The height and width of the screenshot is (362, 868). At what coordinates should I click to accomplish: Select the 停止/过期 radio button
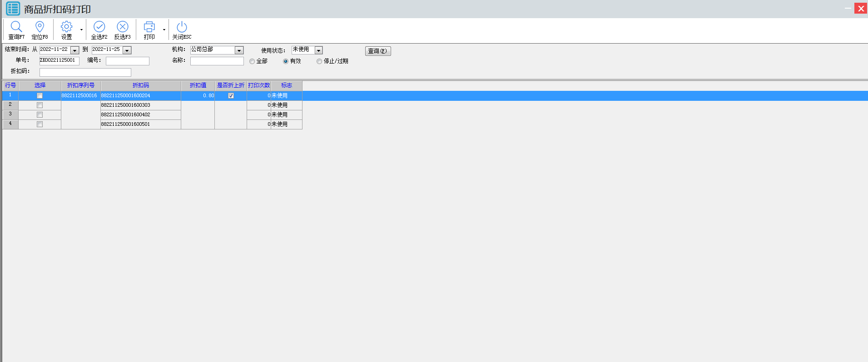pyautogui.click(x=319, y=61)
